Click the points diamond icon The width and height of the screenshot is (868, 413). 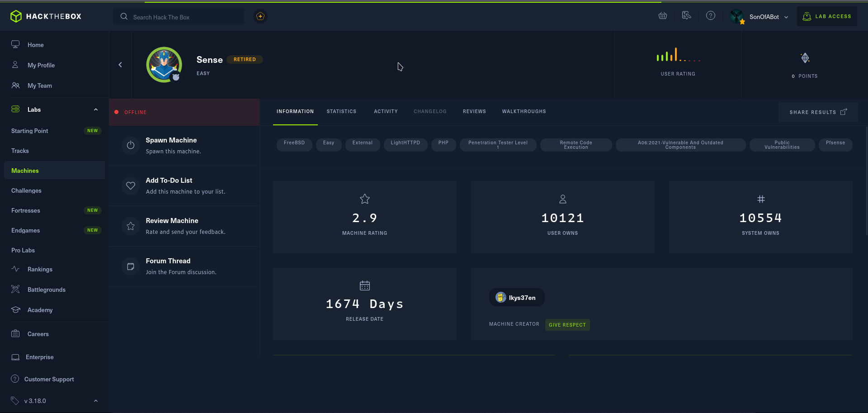tap(805, 58)
